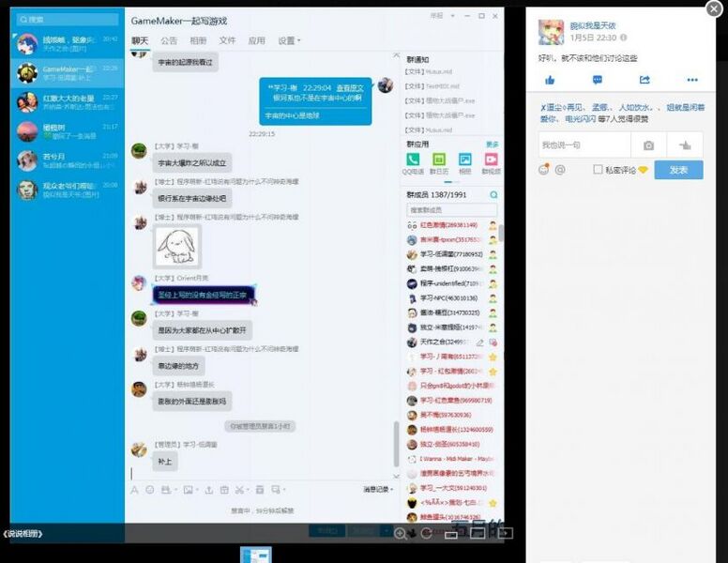Click 更多 to see more group apps

coord(493,145)
